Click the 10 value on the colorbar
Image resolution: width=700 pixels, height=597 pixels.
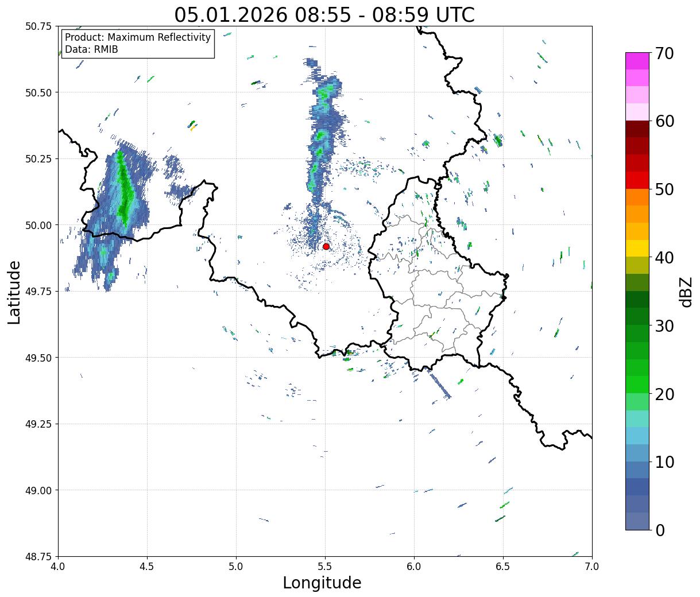[x=665, y=462]
